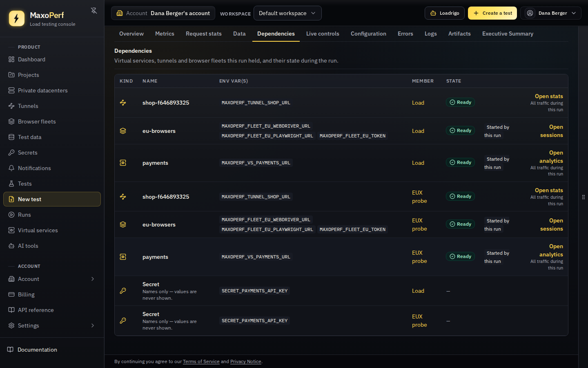
Task: Click fleet icon in first eu-browsers row
Action: click(123, 131)
